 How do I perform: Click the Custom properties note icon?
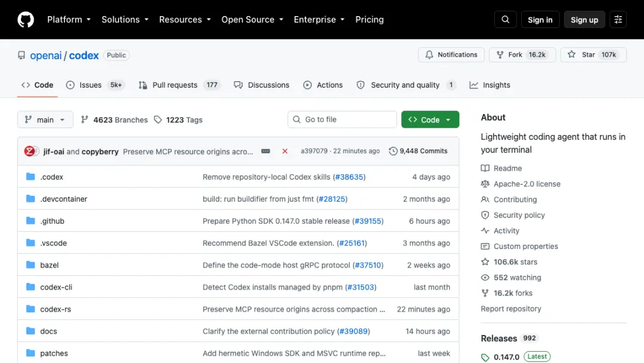pyautogui.click(x=485, y=246)
